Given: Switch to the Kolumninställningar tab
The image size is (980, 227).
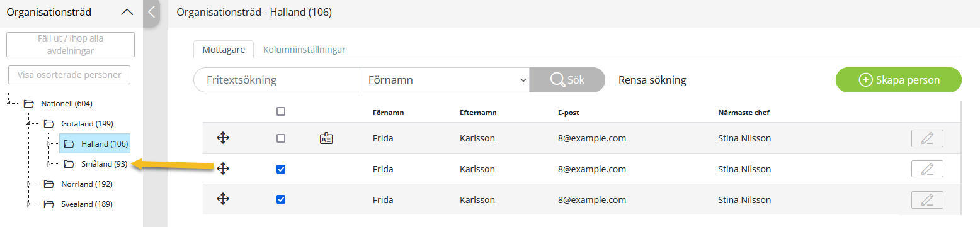Looking at the screenshot, I should coord(304,50).
